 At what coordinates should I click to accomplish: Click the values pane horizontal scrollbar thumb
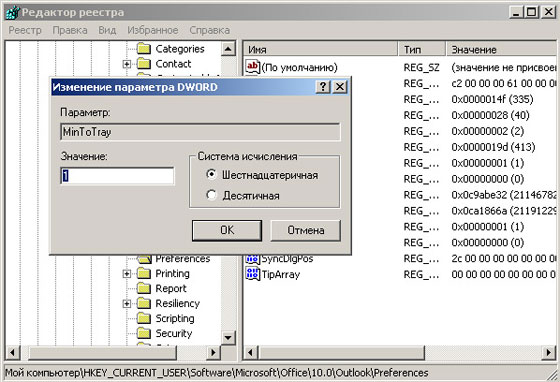341,353
